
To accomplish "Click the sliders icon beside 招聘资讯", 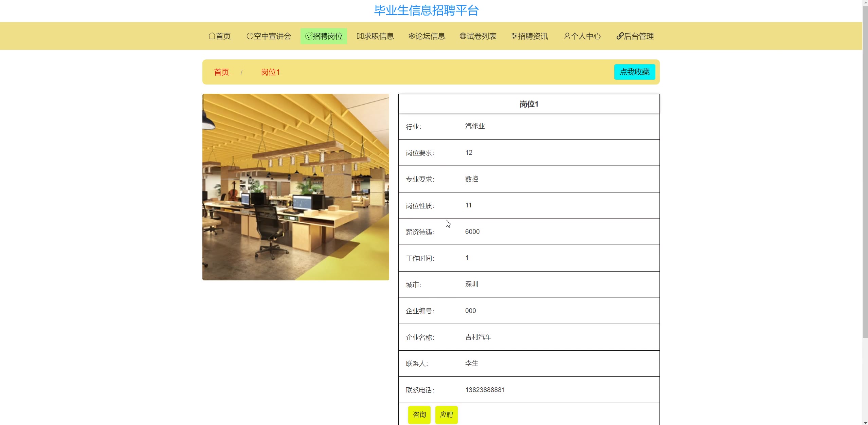I will (514, 36).
